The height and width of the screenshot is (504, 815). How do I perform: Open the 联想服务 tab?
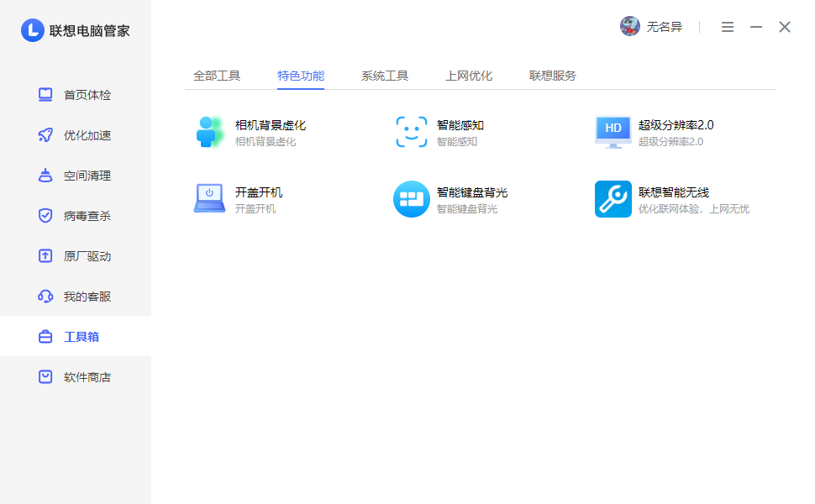pyautogui.click(x=553, y=76)
